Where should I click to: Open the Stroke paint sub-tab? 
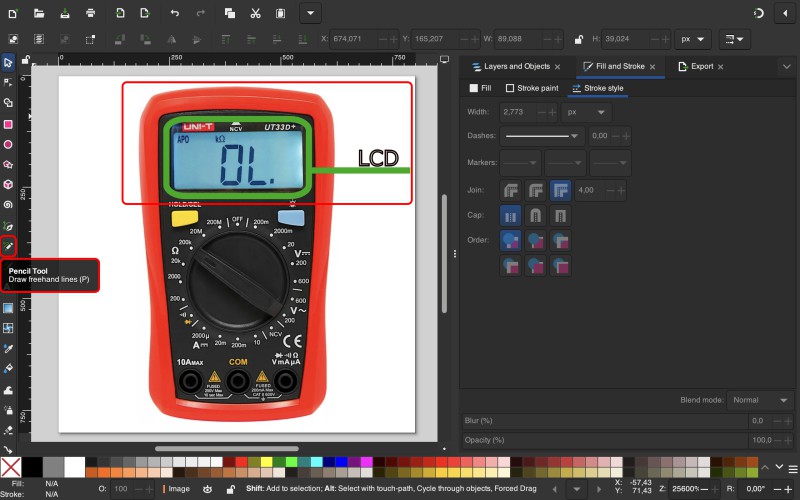click(532, 88)
